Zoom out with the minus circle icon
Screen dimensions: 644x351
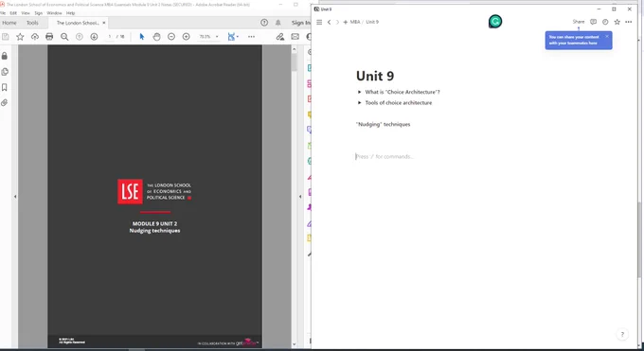coord(171,37)
